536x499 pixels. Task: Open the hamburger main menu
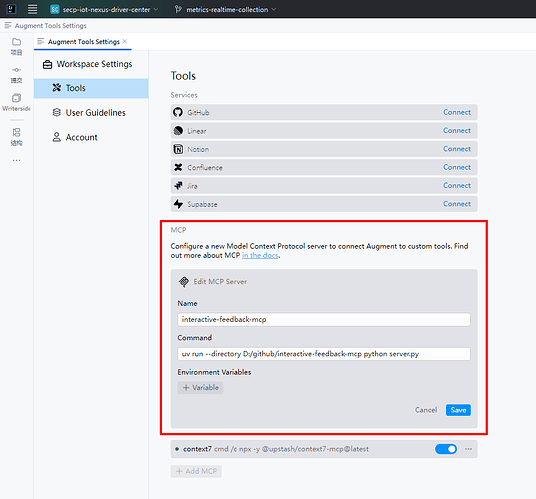click(x=32, y=9)
